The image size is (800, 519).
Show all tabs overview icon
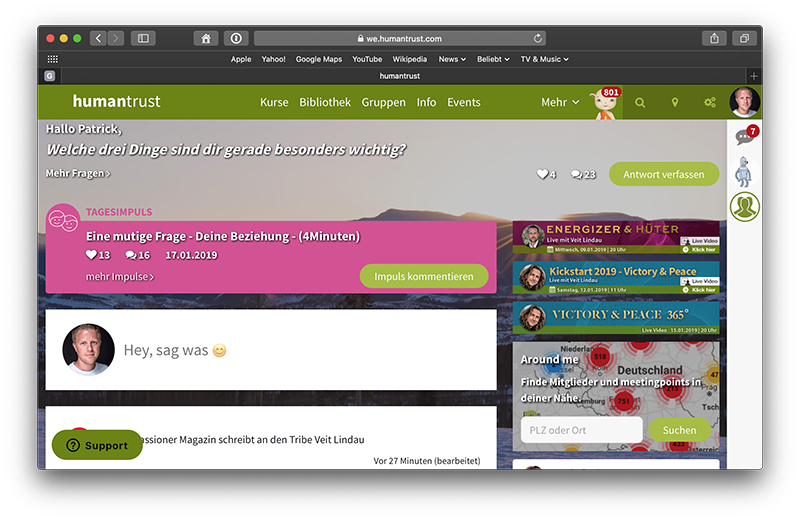click(x=744, y=38)
